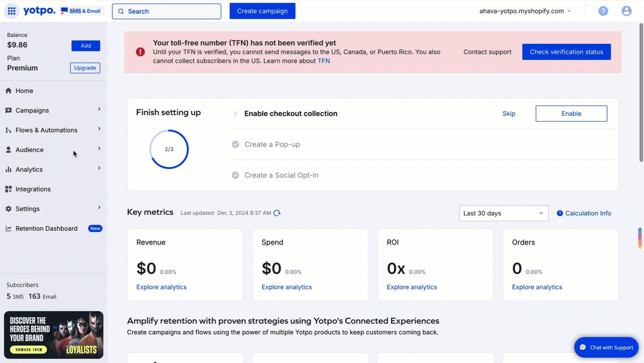The image size is (644, 363).
Task: Click Add to top up balance
Action: point(86,46)
